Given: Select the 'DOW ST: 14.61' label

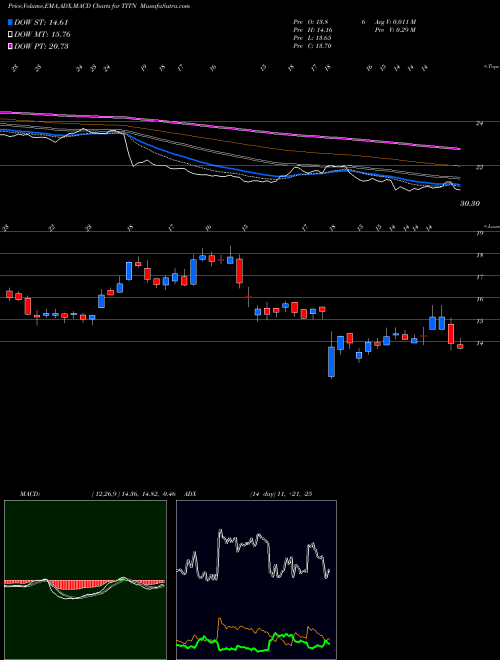Looking at the screenshot, I should tap(41, 23).
